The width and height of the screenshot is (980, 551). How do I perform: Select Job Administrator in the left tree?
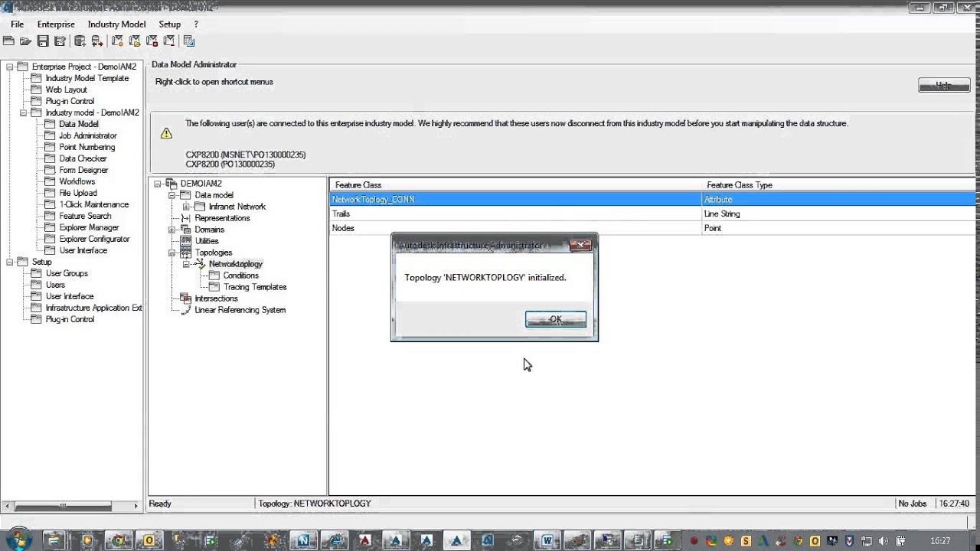click(88, 135)
